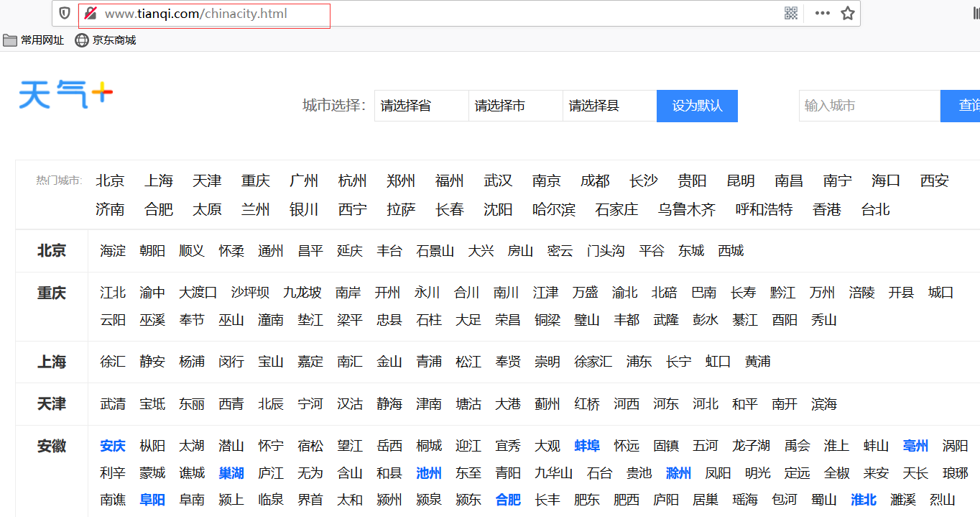980x517 pixels.
Task: Open the bold blue 阜阳 link
Action: pyautogui.click(x=152, y=500)
